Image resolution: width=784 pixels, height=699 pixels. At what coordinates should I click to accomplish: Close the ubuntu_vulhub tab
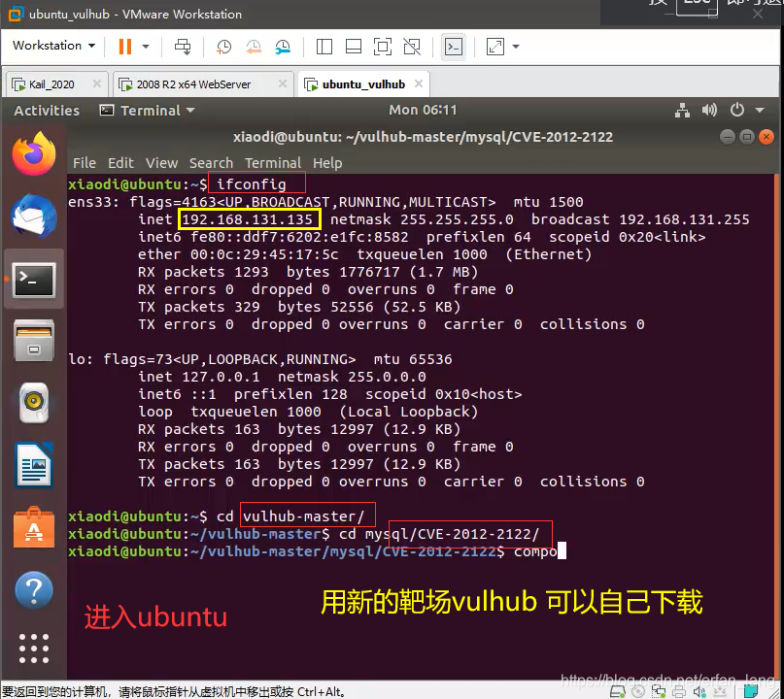point(419,83)
